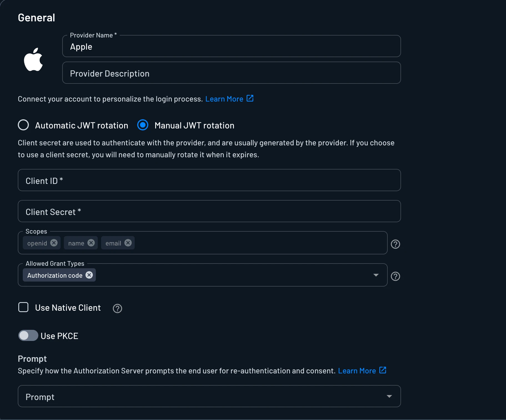Select Automatic JWT rotation radio button
The image size is (506, 420).
(x=23, y=125)
